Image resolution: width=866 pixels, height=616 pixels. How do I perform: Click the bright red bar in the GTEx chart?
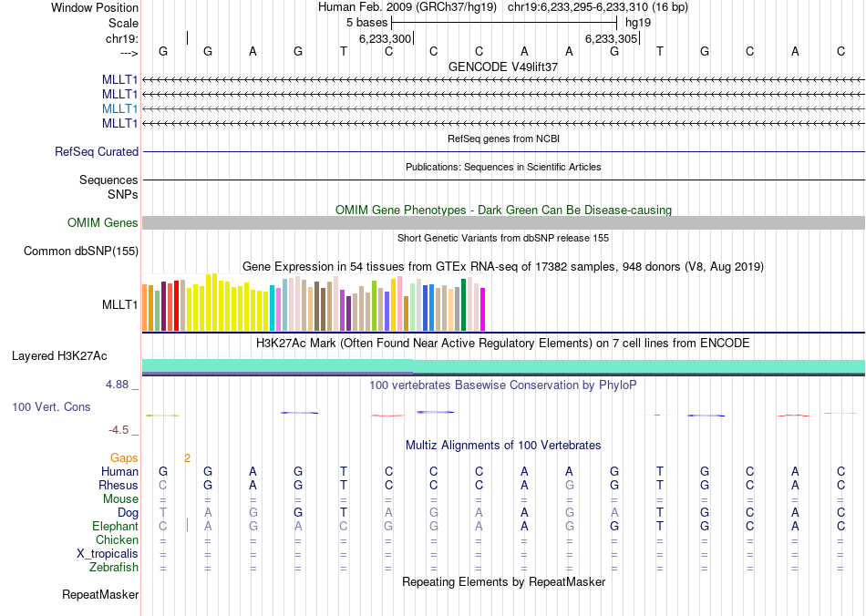point(176,306)
